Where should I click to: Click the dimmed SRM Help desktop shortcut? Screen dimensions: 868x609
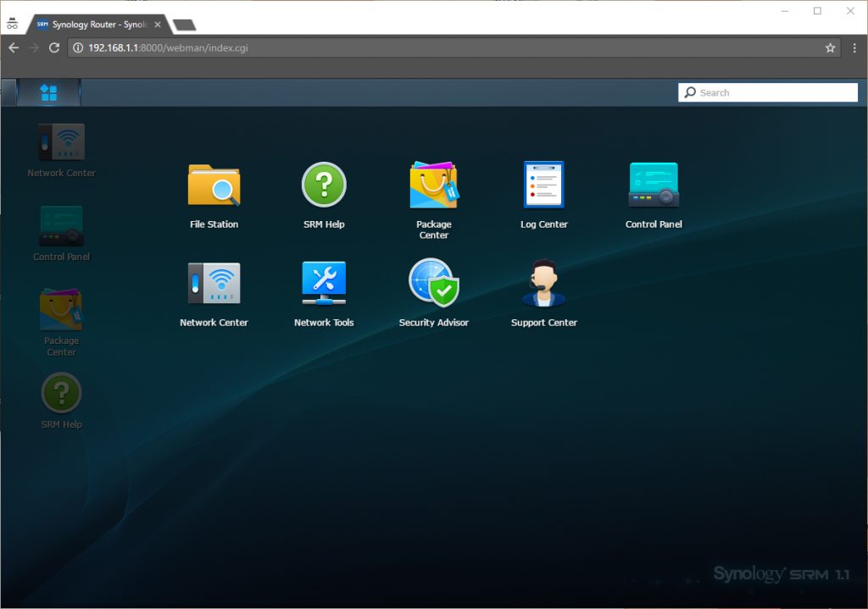tap(61, 401)
